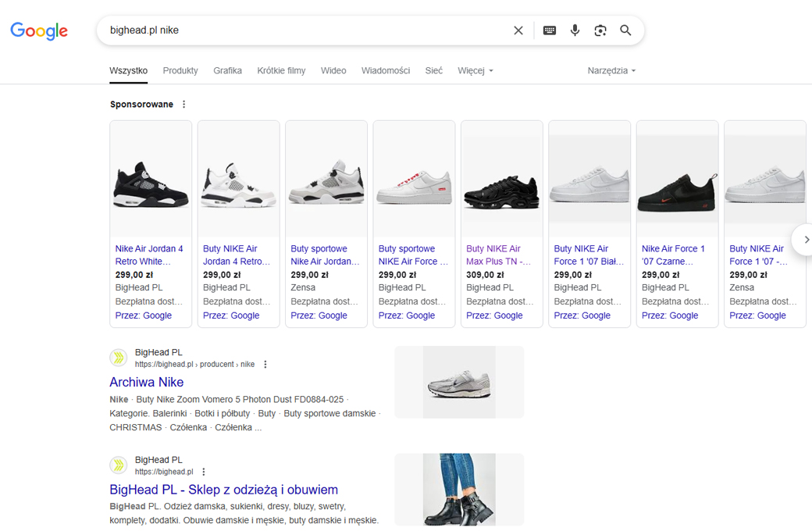The image size is (812, 531).
Task: Click the Sponsorowane label
Action: (x=141, y=104)
